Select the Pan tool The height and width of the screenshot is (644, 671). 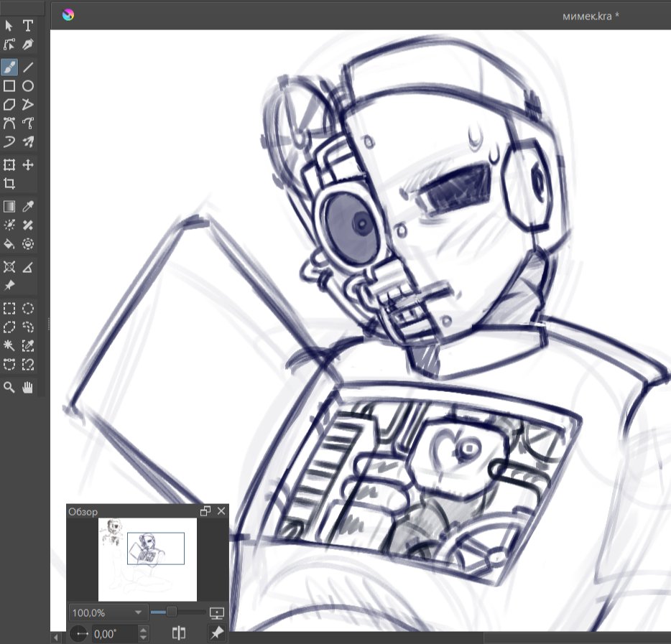28,388
